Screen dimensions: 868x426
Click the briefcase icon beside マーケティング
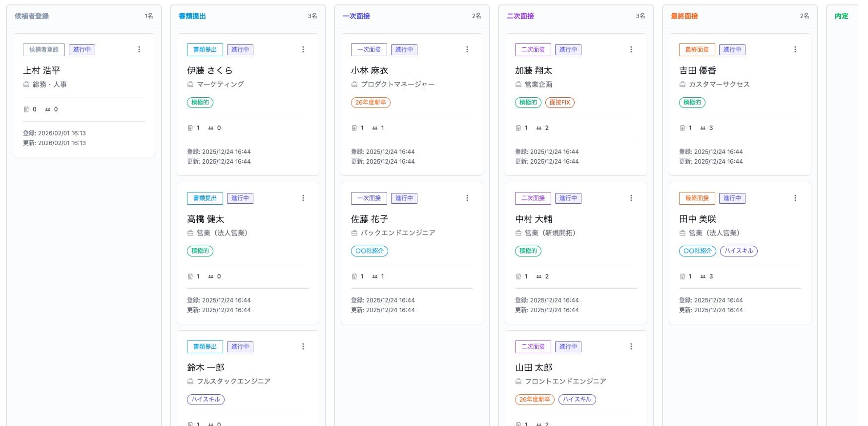[190, 84]
